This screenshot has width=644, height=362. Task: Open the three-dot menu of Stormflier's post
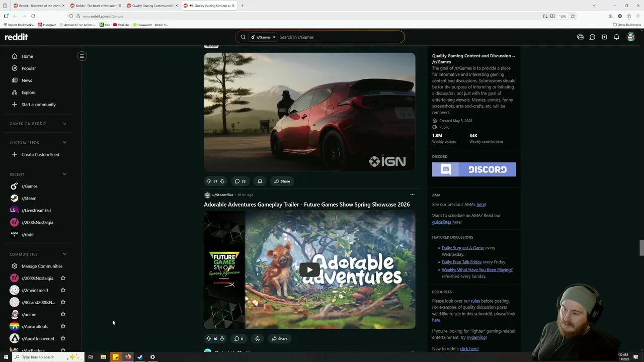point(412,195)
